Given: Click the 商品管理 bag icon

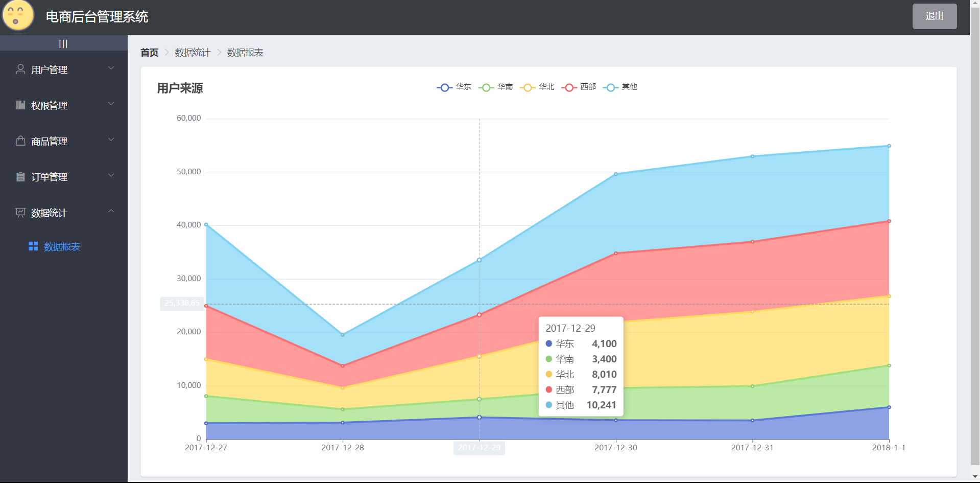Looking at the screenshot, I should click(x=20, y=141).
